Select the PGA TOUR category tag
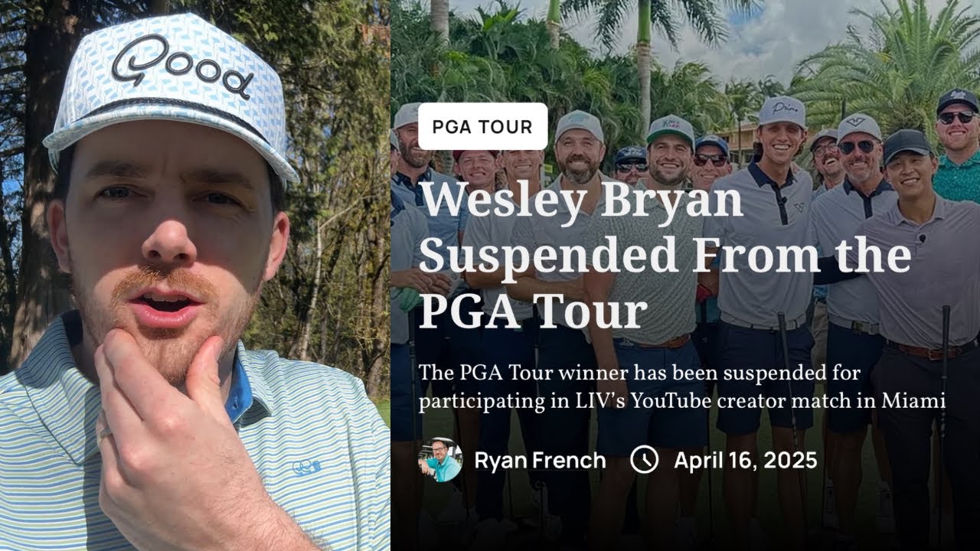Viewport: 980px width, 551px height. (482, 126)
